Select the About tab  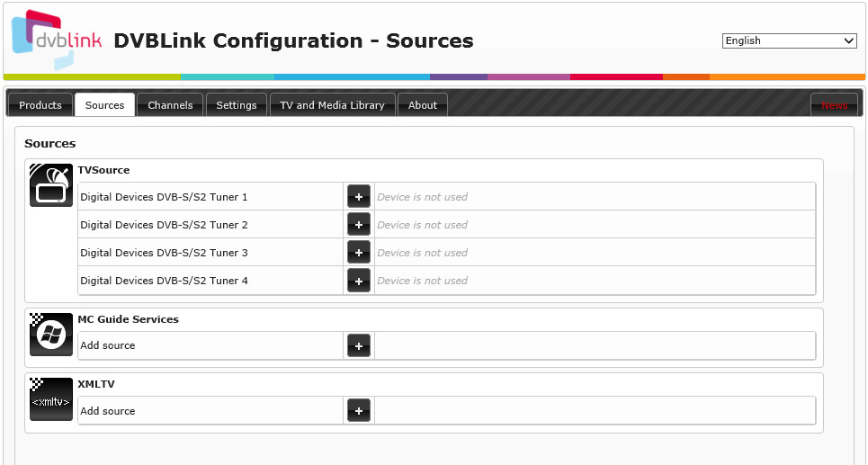click(423, 104)
